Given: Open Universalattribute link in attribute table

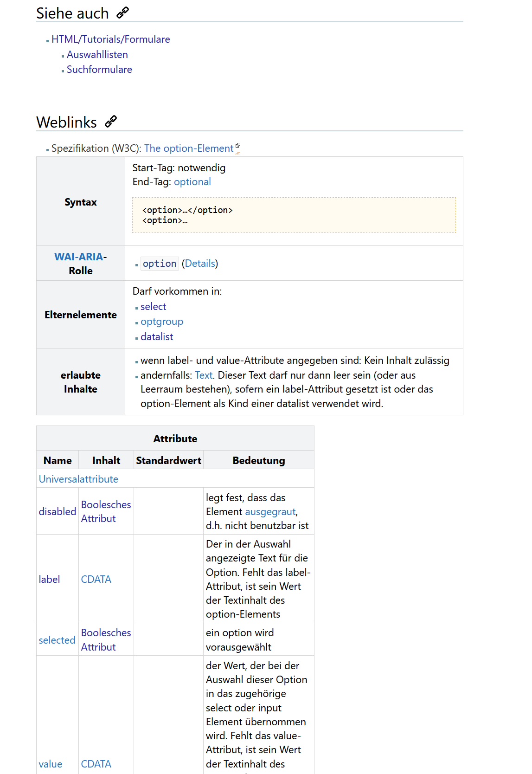Looking at the screenshot, I should (78, 479).
